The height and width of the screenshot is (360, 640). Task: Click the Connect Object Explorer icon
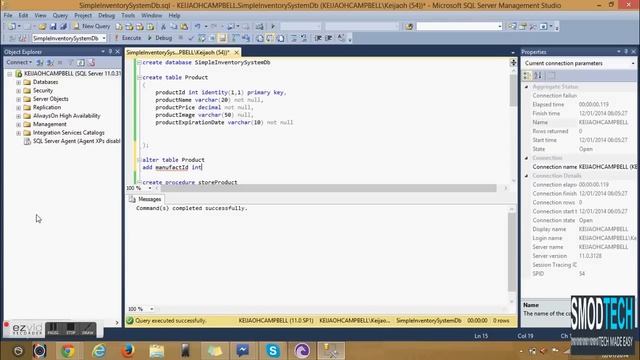coord(40,62)
